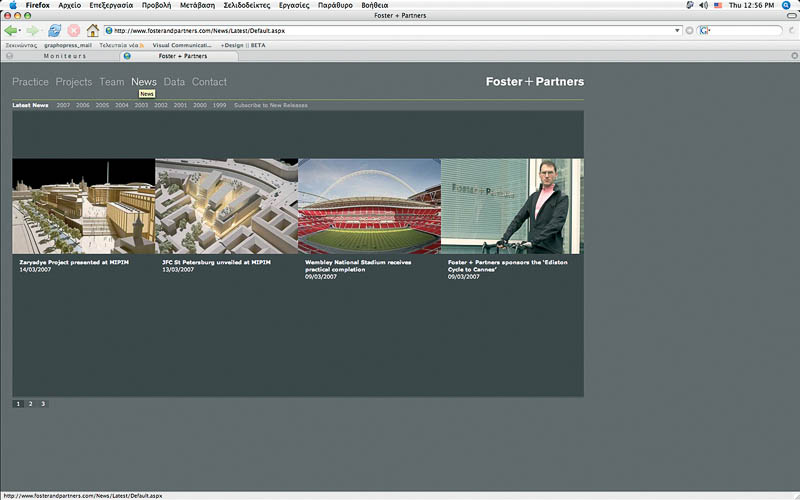Select the Latest News sub-tab
This screenshot has height=500, width=800.
coord(30,105)
